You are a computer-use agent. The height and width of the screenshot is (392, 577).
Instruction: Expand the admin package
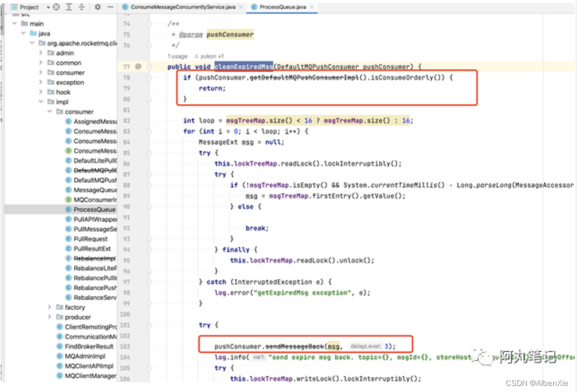41,53
